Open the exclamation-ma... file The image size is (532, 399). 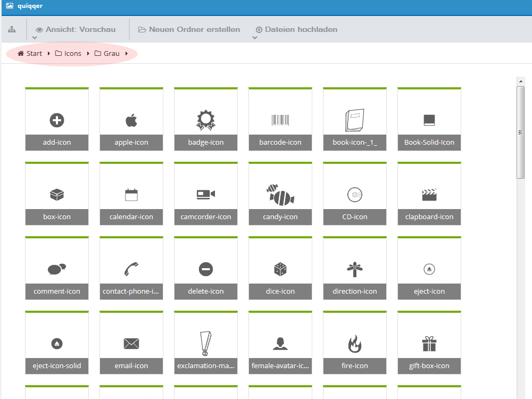click(206, 342)
